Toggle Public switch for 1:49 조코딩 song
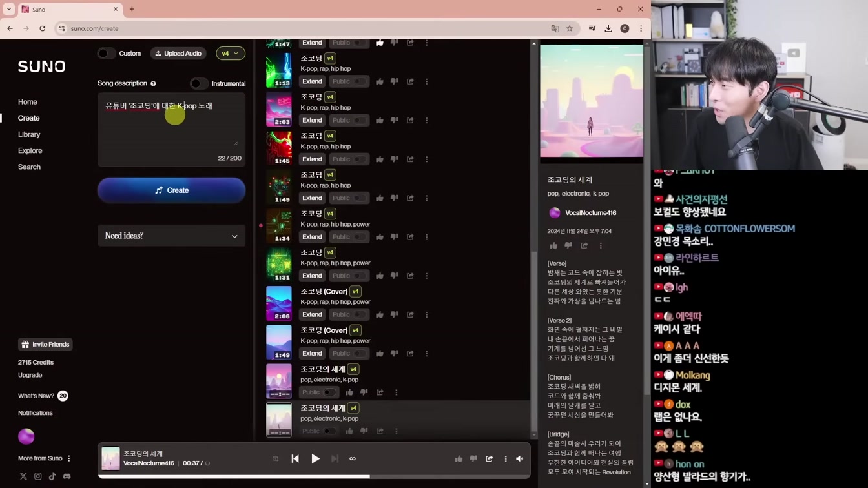 click(x=358, y=198)
